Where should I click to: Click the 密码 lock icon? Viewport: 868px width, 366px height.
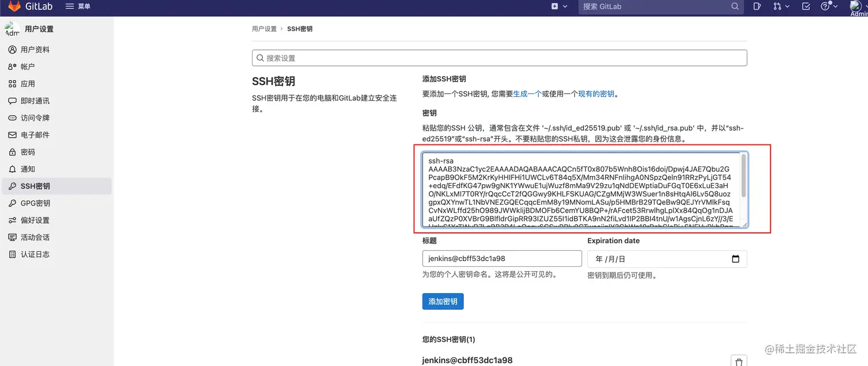(12, 152)
